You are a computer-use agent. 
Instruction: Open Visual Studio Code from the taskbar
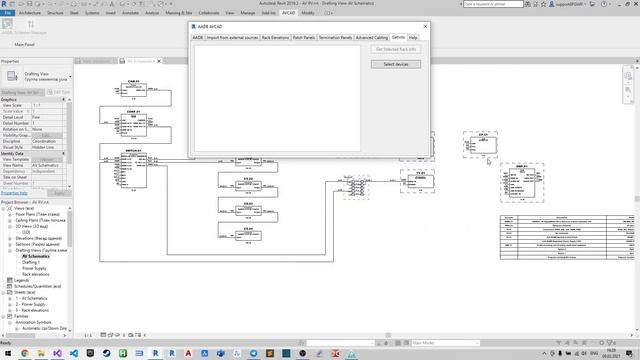(x=73, y=353)
